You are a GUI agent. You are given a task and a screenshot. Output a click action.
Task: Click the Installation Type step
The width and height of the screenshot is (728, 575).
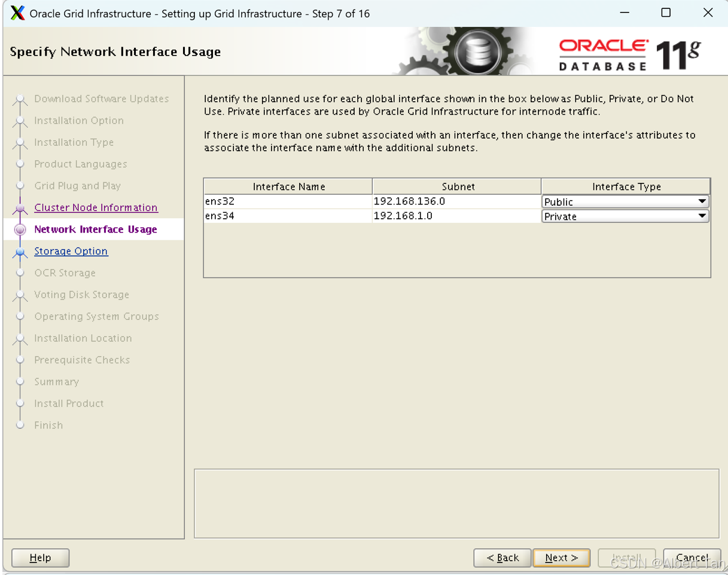(74, 142)
